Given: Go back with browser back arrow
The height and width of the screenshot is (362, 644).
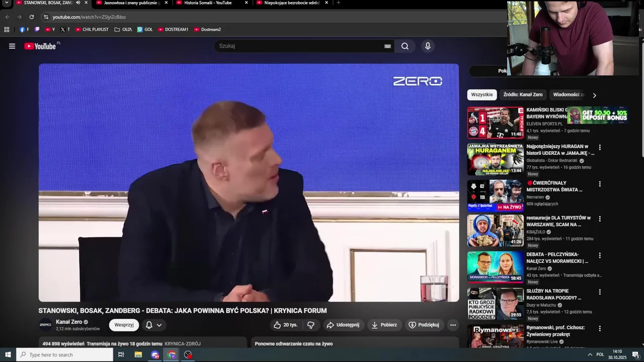Looking at the screenshot, I should pyautogui.click(x=7, y=17).
